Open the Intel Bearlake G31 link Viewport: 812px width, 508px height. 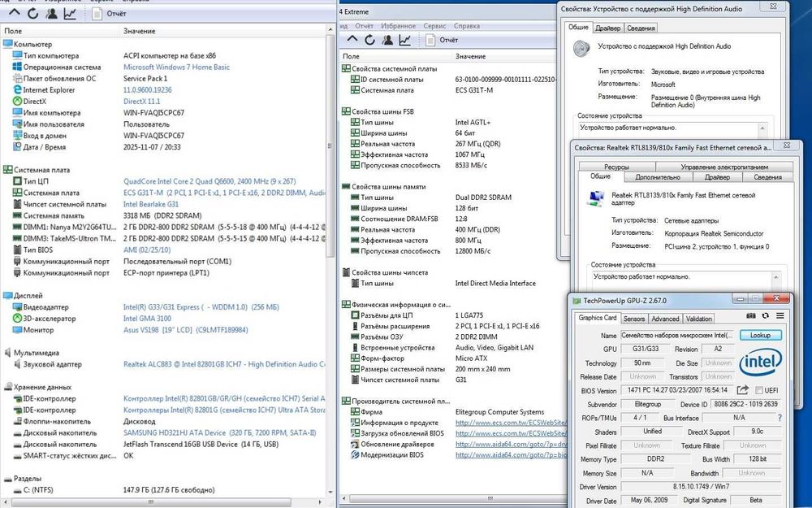coord(151,204)
